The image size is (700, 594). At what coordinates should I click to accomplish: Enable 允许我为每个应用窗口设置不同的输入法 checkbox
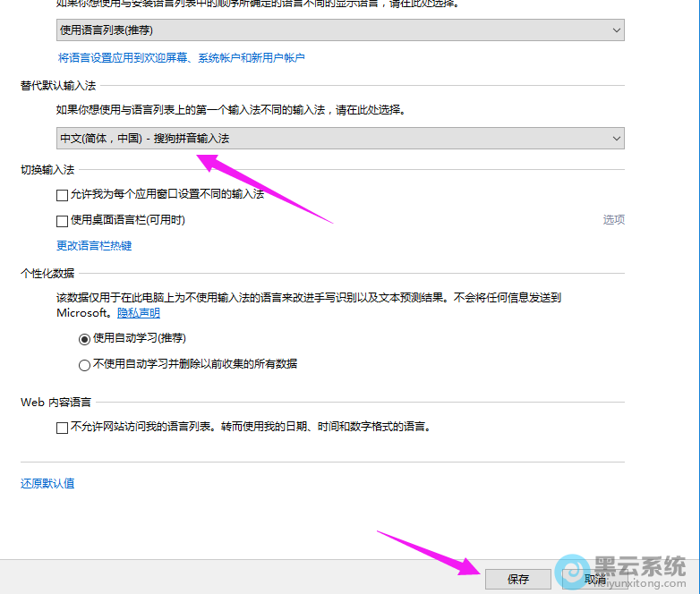tap(62, 194)
